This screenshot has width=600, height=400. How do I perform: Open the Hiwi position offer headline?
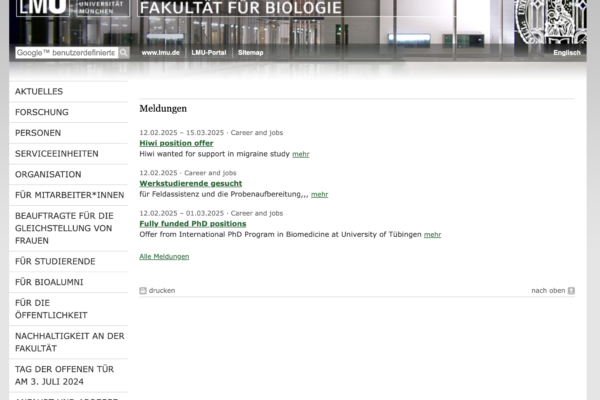click(176, 143)
